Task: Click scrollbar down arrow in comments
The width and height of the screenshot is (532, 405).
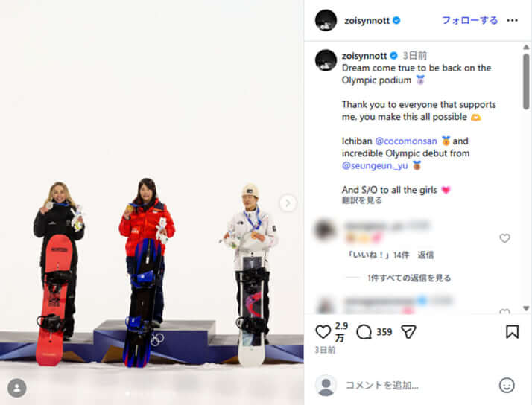Action: [x=526, y=308]
